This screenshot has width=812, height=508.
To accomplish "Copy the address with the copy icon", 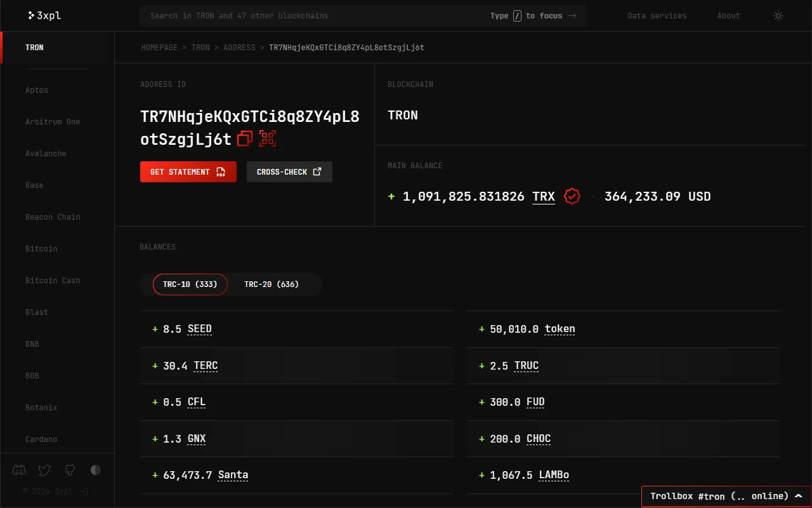I will click(245, 138).
